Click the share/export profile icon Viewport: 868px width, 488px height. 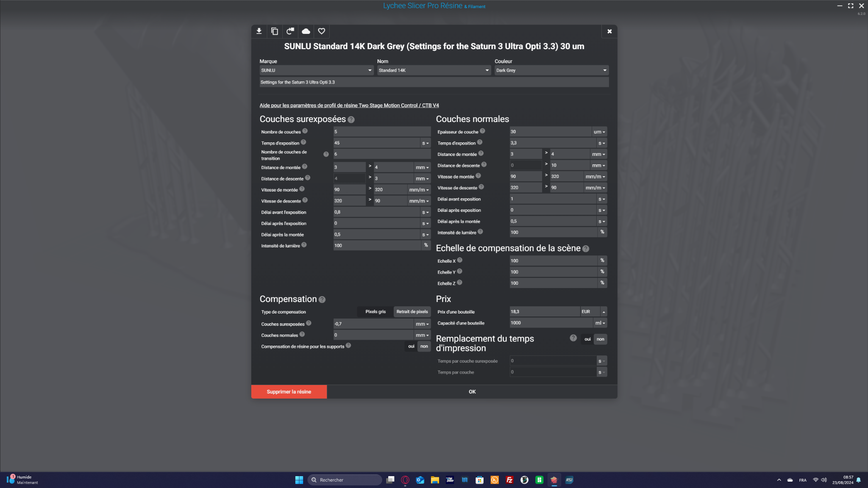click(x=290, y=31)
